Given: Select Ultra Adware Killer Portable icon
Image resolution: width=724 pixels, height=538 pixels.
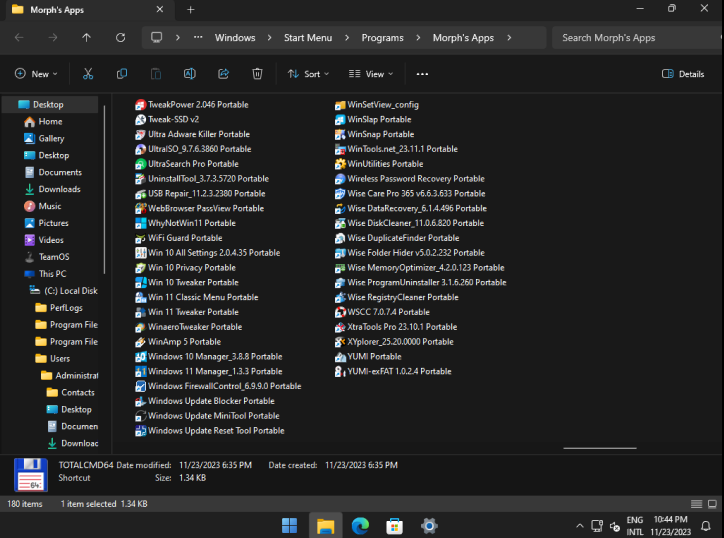Looking at the screenshot, I should pyautogui.click(x=140, y=134).
